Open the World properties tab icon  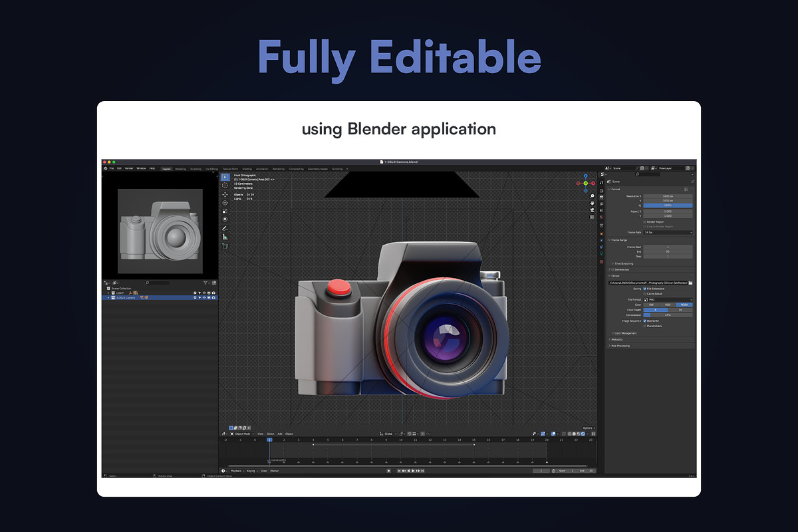602,217
